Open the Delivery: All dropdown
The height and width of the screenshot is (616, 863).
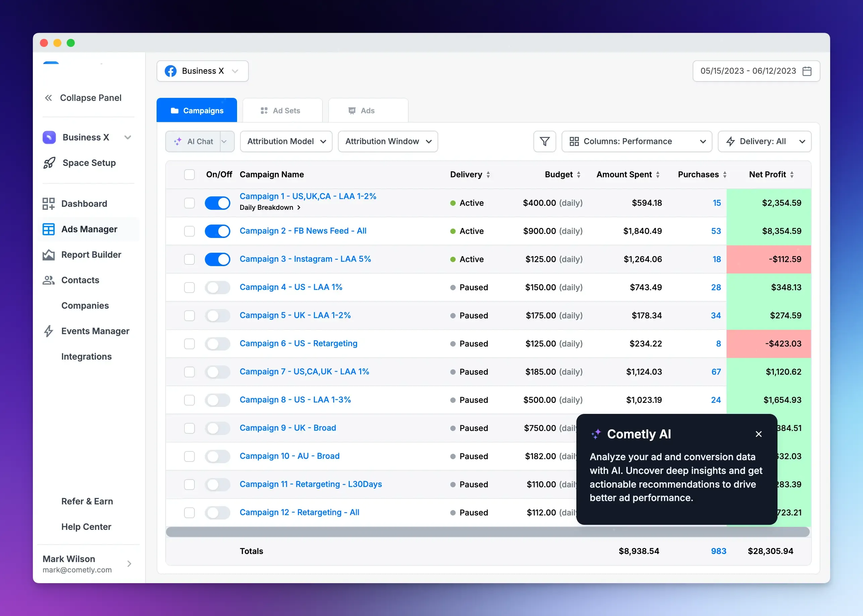[764, 141]
